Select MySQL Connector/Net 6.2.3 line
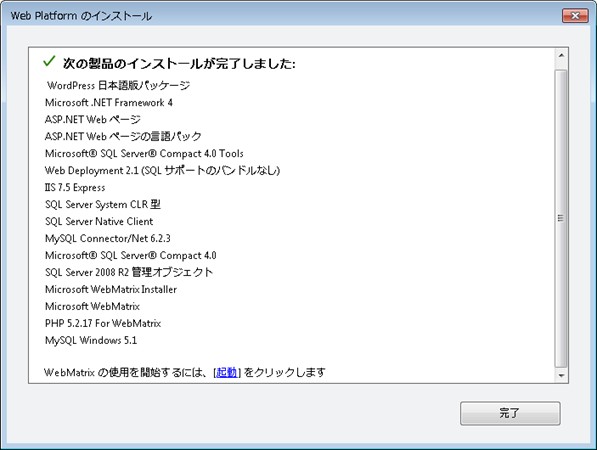597x450 pixels. coord(108,238)
